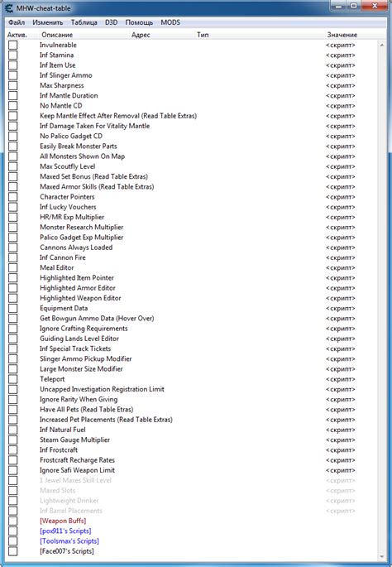Activate Inf Mantle Duration checkbox

13,95
